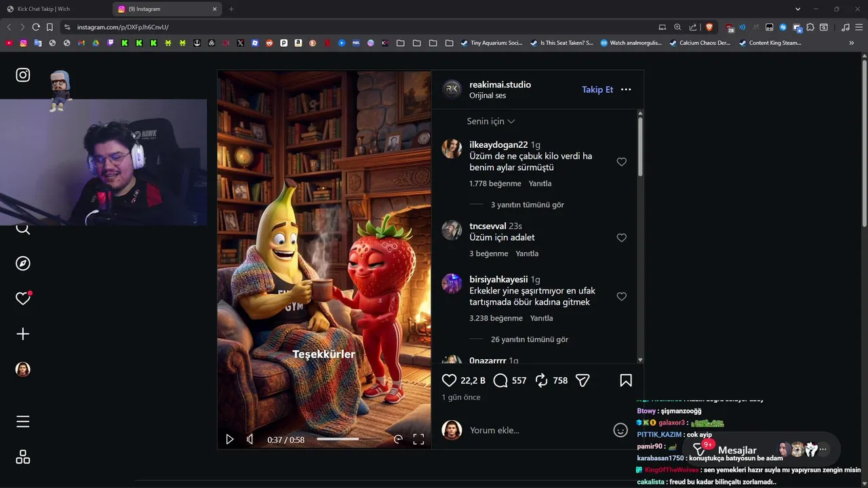Save the post with bookmark icon
This screenshot has height=488, width=868.
pyautogui.click(x=626, y=380)
